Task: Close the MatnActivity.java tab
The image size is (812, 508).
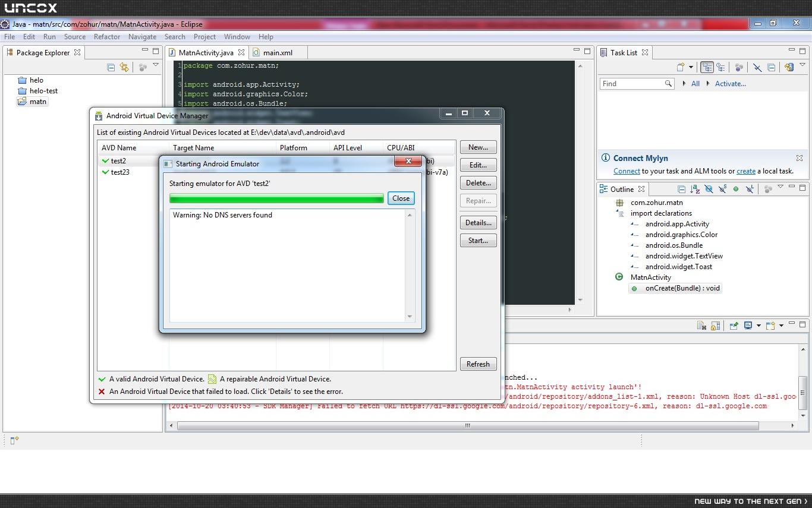Action: point(241,52)
